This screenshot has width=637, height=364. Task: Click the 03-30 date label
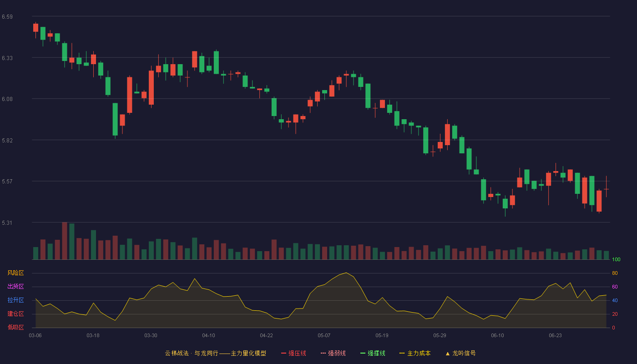pyautogui.click(x=151, y=335)
